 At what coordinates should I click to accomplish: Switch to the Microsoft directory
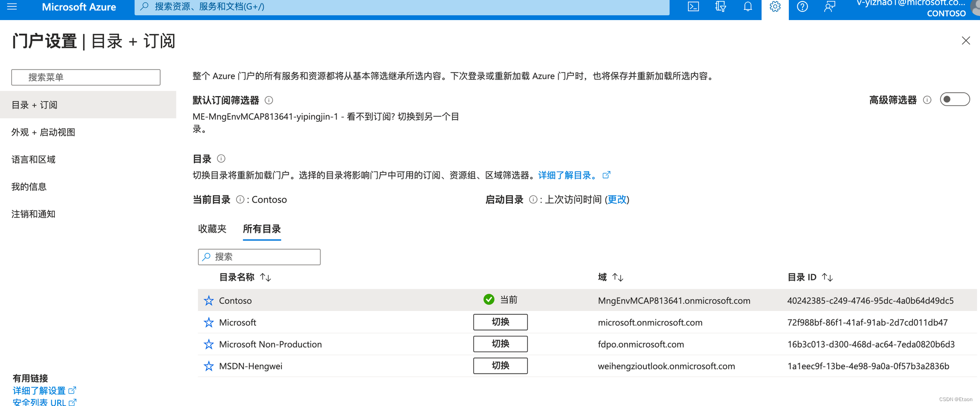coord(500,322)
